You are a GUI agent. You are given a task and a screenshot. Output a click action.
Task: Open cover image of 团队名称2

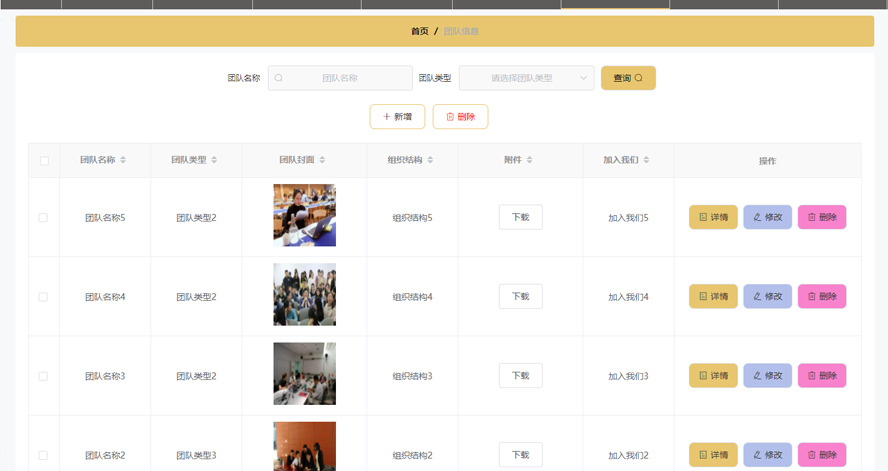pos(305,446)
